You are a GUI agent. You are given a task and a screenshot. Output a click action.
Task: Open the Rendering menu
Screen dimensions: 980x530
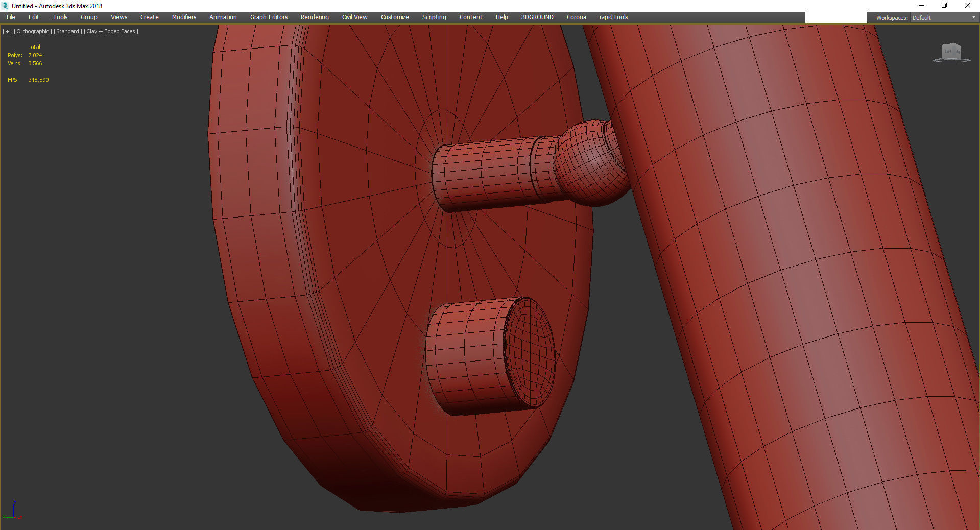(x=315, y=17)
